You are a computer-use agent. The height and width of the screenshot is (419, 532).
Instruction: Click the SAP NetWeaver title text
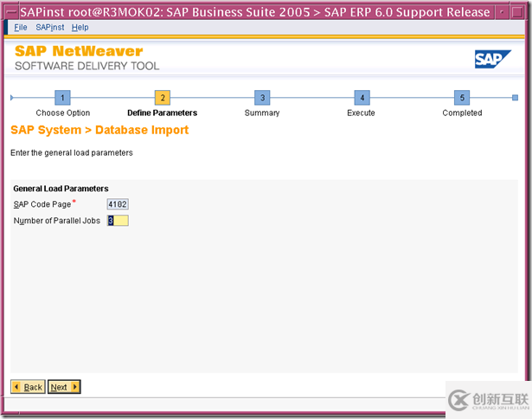tap(79, 51)
